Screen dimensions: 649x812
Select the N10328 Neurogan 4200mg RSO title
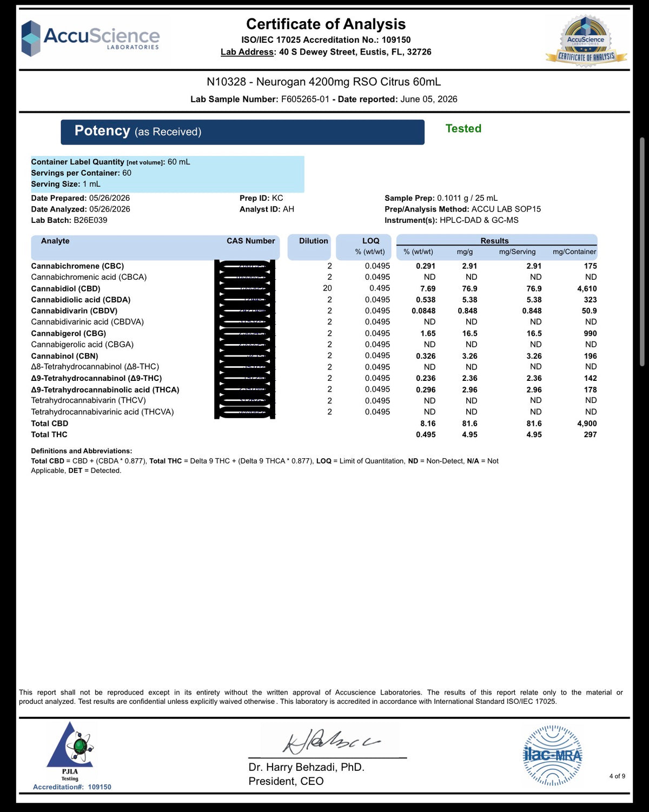coord(323,82)
